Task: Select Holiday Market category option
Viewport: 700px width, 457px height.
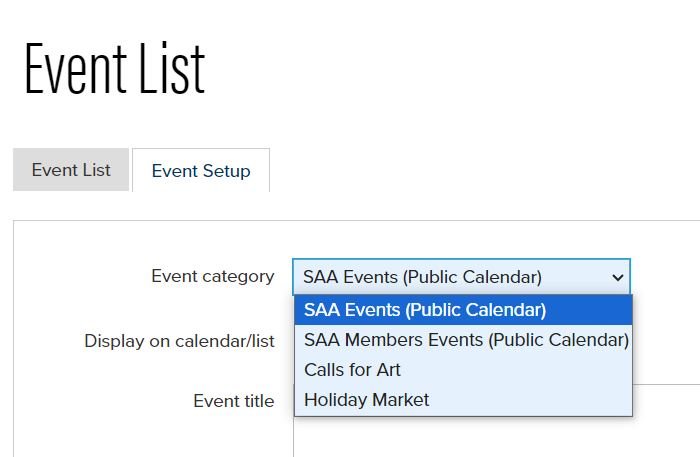Action: point(463,399)
